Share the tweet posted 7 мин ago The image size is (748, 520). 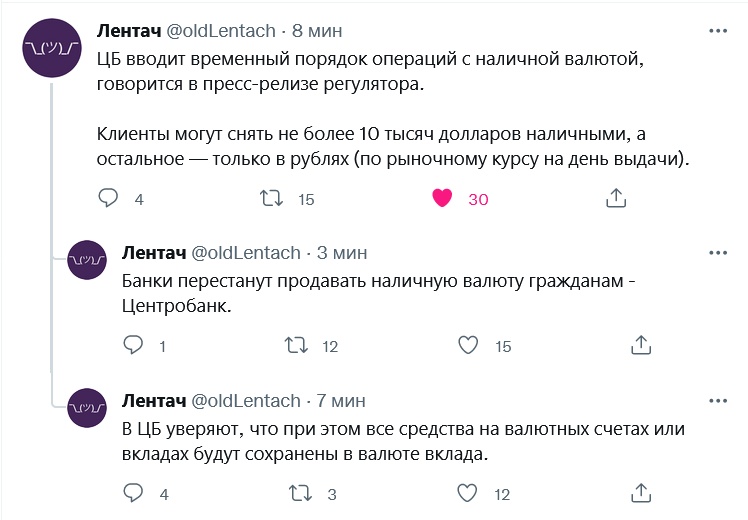coord(641,494)
